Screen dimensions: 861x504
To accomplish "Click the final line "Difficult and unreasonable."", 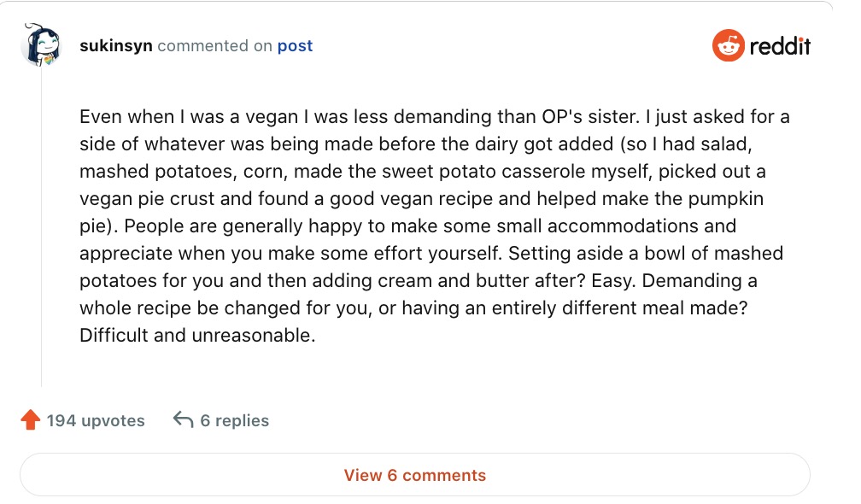I will pos(197,336).
